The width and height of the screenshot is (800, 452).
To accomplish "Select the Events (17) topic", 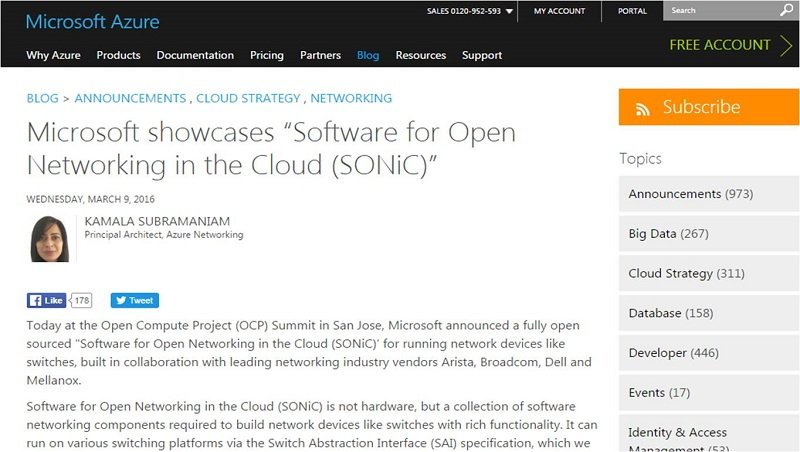I will coord(709,393).
